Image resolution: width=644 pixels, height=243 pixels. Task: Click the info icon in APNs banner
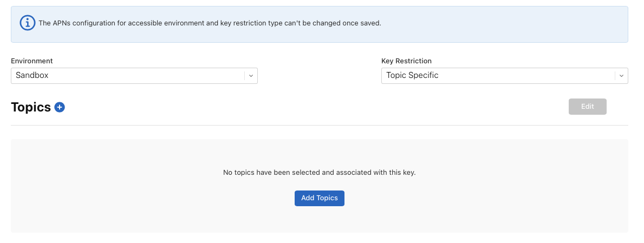pyautogui.click(x=27, y=23)
